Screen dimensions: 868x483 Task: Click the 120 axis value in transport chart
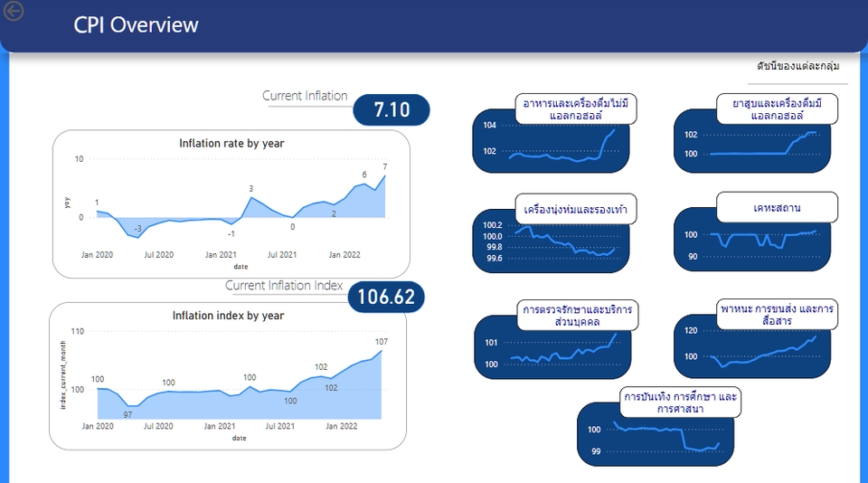click(x=690, y=331)
